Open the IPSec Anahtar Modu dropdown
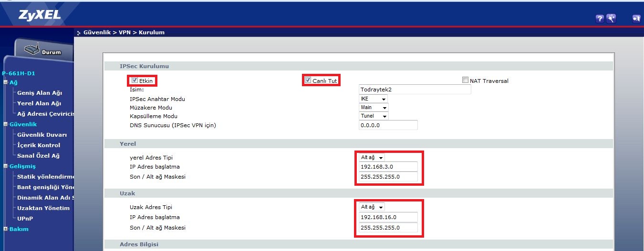Image resolution: width=644 pixels, height=251 pixels. coord(374,99)
